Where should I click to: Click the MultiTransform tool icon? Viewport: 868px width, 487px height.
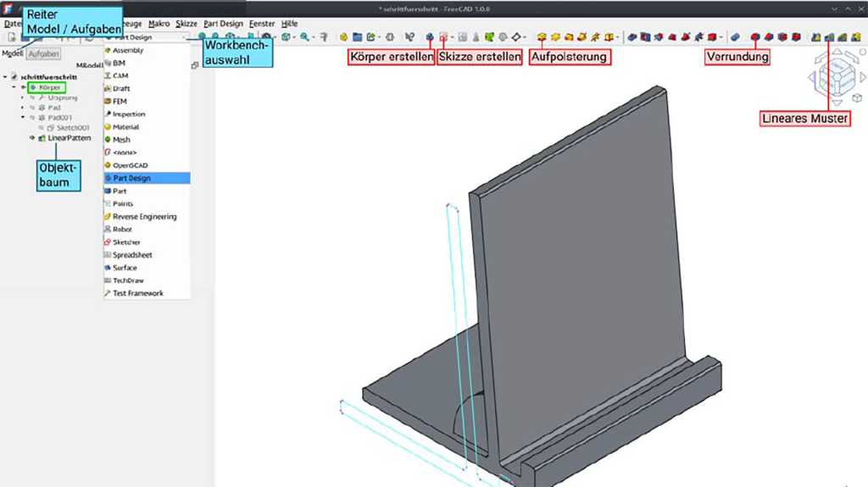pos(856,37)
